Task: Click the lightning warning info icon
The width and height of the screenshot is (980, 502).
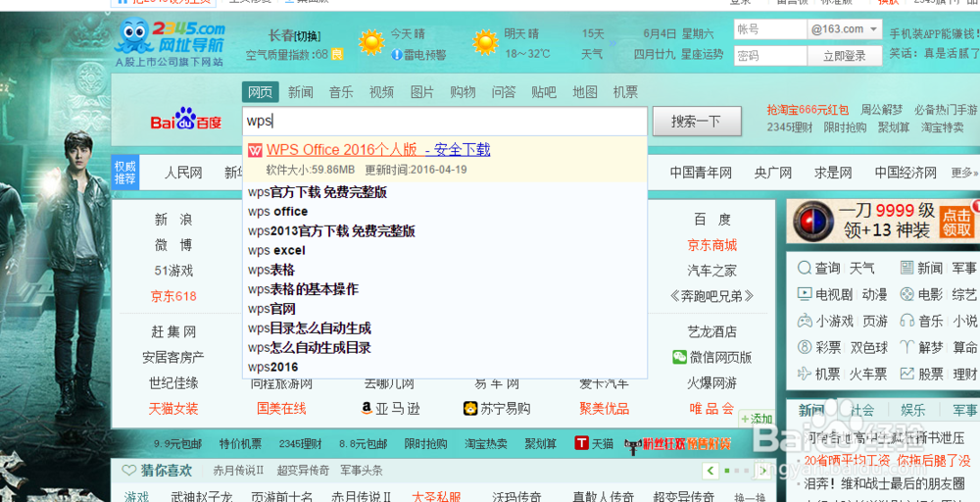Action: pyautogui.click(x=396, y=54)
